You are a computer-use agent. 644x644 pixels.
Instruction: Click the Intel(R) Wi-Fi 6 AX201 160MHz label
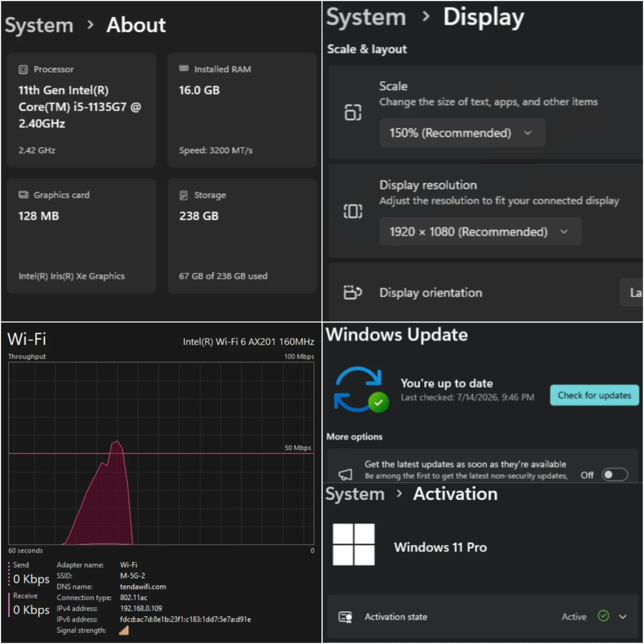248,342
